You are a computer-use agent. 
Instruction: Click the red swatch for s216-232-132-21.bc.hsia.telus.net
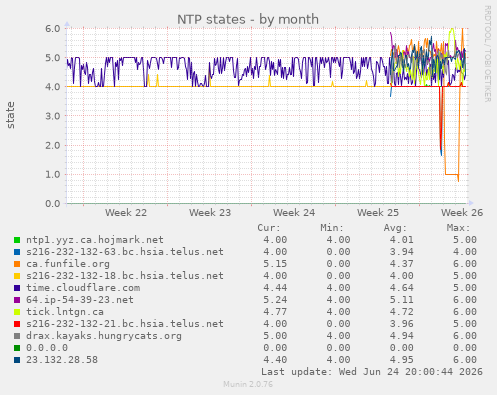click(17, 324)
